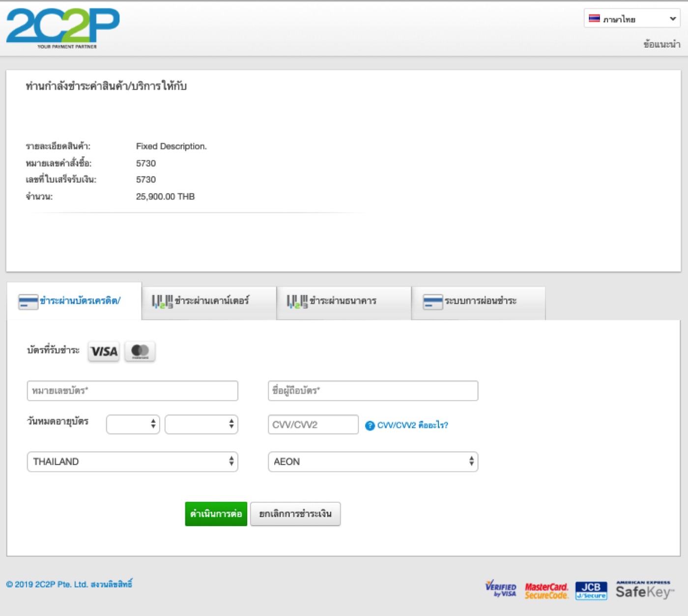Click the Verified by VISA badge
The height and width of the screenshot is (616, 688).
(501, 589)
